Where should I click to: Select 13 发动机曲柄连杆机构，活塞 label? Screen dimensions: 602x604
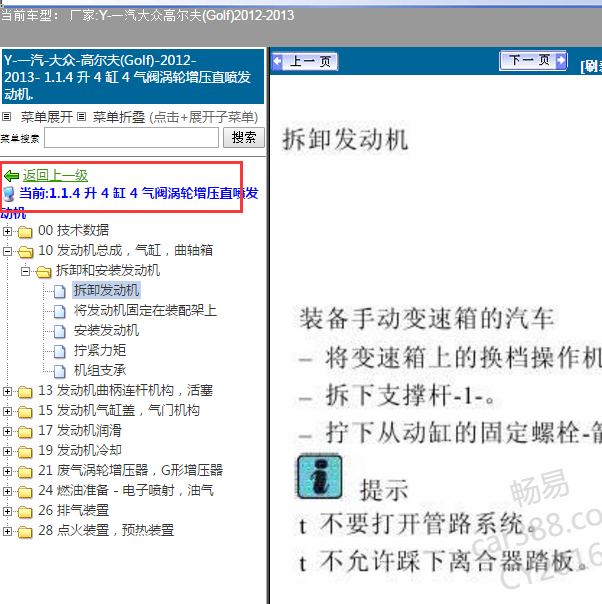(126, 391)
